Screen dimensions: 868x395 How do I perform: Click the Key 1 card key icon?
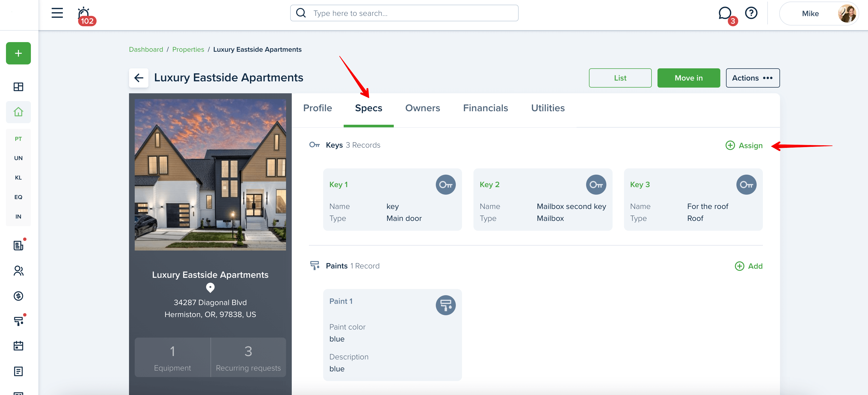445,185
